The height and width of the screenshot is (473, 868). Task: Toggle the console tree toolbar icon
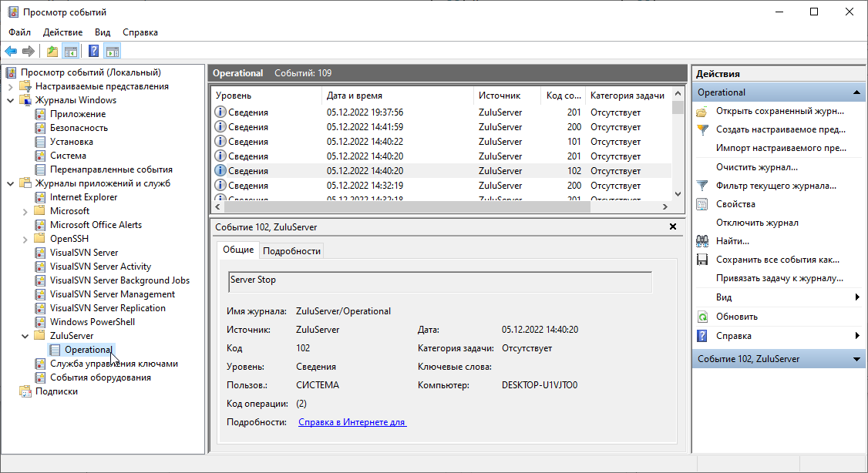[70, 52]
